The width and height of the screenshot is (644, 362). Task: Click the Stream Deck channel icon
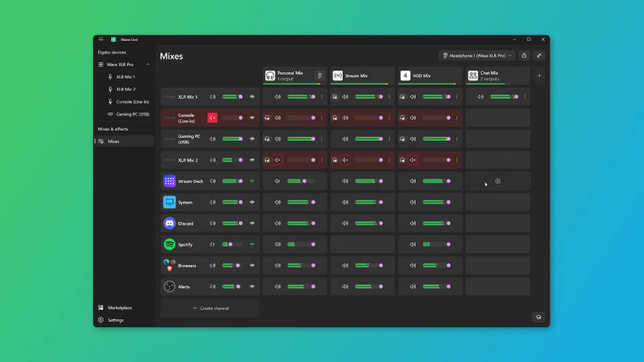(169, 181)
